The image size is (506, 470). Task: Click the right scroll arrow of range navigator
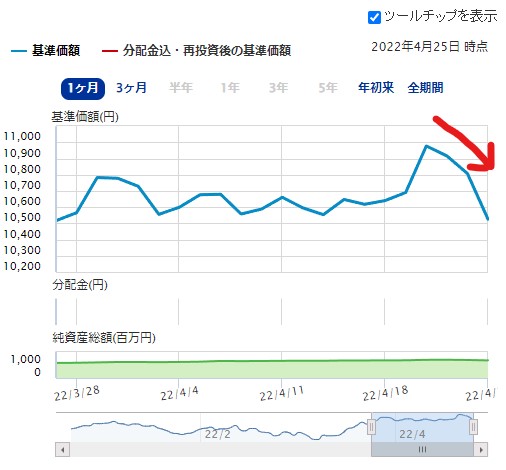click(481, 450)
